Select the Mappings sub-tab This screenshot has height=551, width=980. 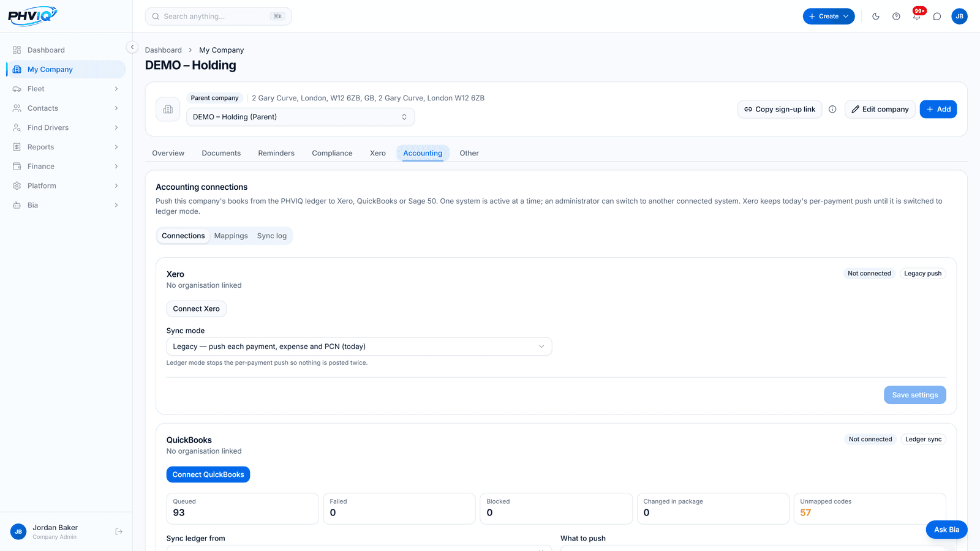click(231, 236)
